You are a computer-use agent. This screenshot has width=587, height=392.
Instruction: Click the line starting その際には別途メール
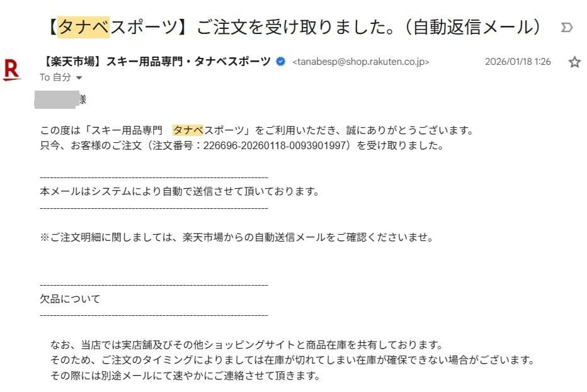[186, 376]
